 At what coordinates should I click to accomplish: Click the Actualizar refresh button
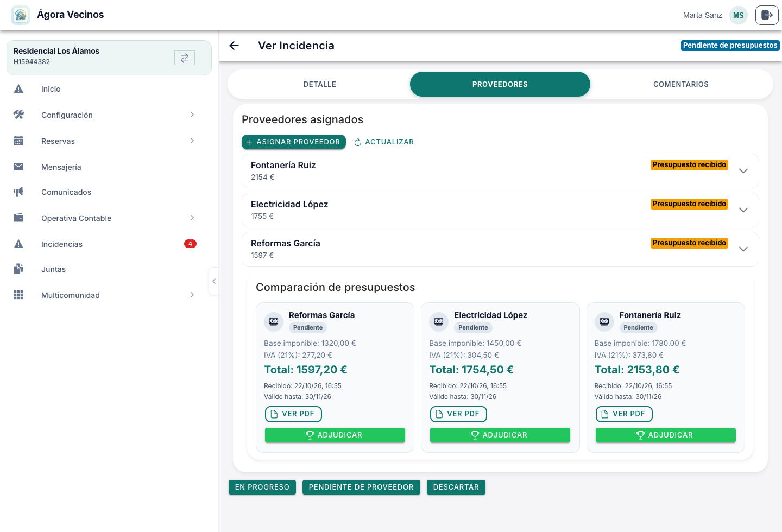[x=384, y=142]
